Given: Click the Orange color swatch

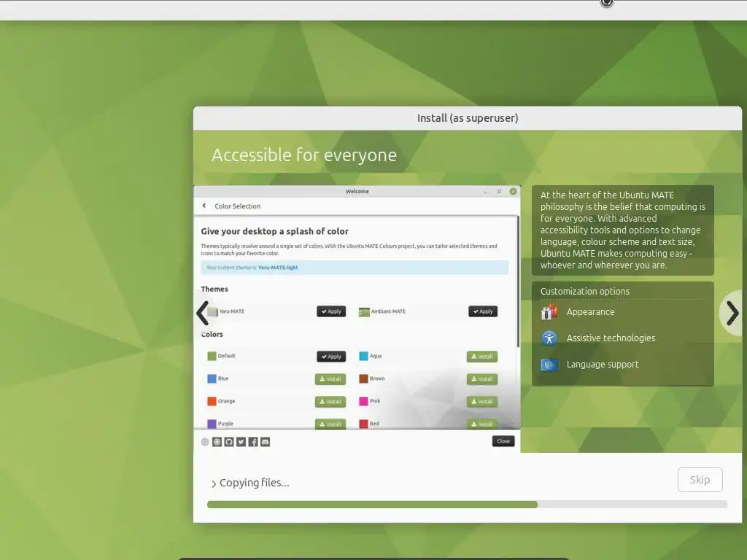Looking at the screenshot, I should coord(212,401).
